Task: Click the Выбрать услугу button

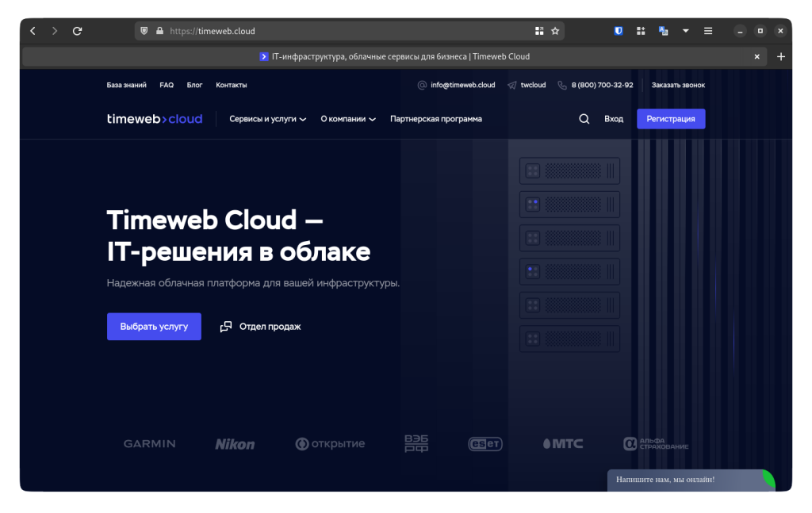Action: coord(154,327)
